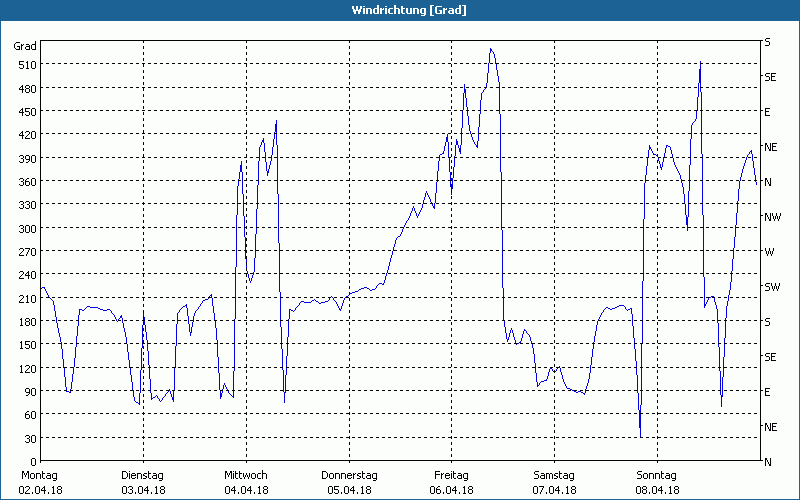Click the 300 y-axis value
The image size is (800, 500).
(x=28, y=229)
